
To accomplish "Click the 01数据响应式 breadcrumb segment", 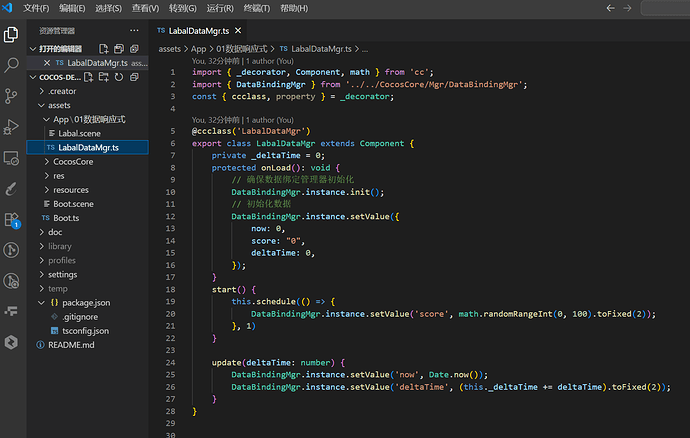I will [x=244, y=48].
